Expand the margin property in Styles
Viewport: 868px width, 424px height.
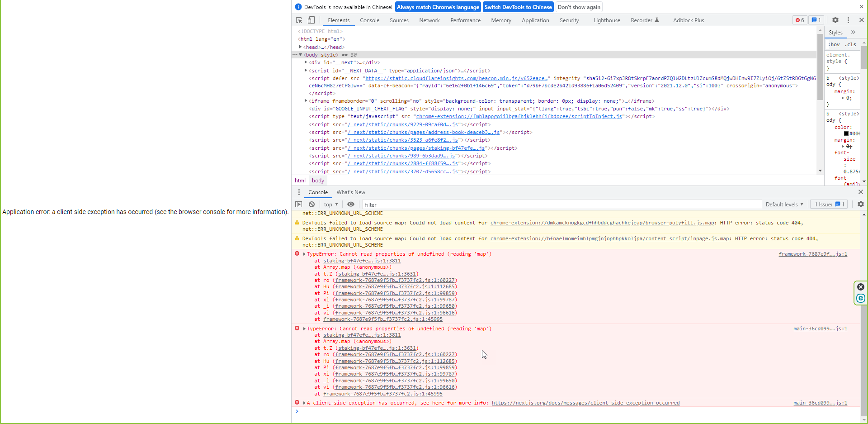pos(843,98)
